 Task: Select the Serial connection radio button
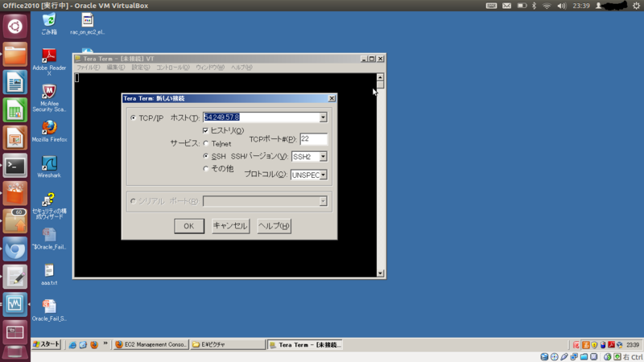click(x=133, y=201)
